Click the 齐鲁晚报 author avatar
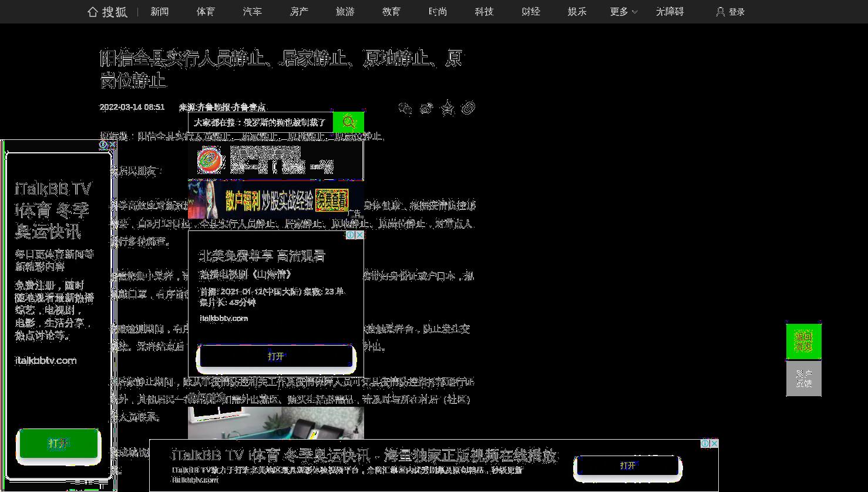The width and height of the screenshot is (868, 492). point(210,160)
